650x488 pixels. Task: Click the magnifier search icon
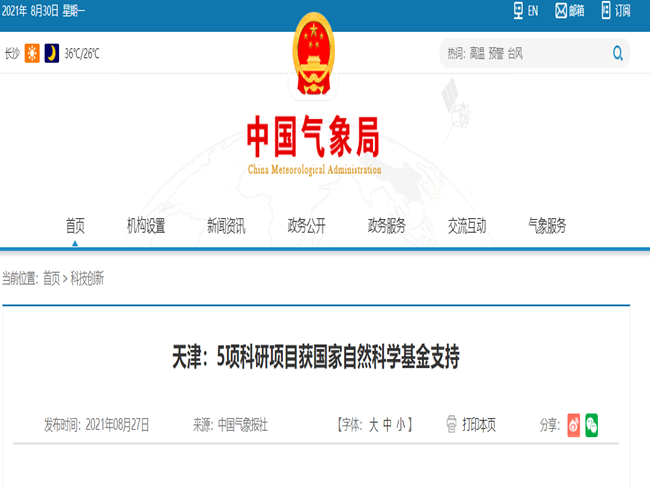pyautogui.click(x=618, y=53)
